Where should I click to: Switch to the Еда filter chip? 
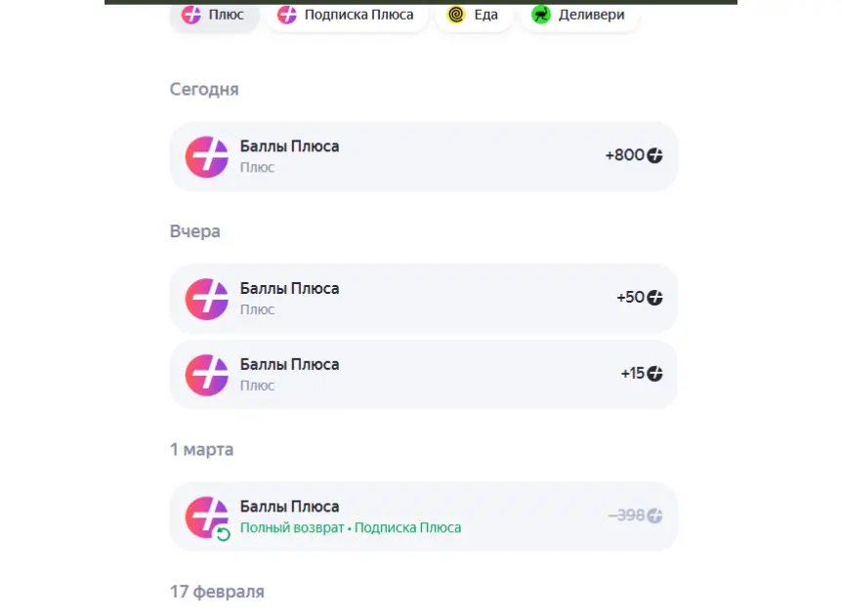pos(474,15)
